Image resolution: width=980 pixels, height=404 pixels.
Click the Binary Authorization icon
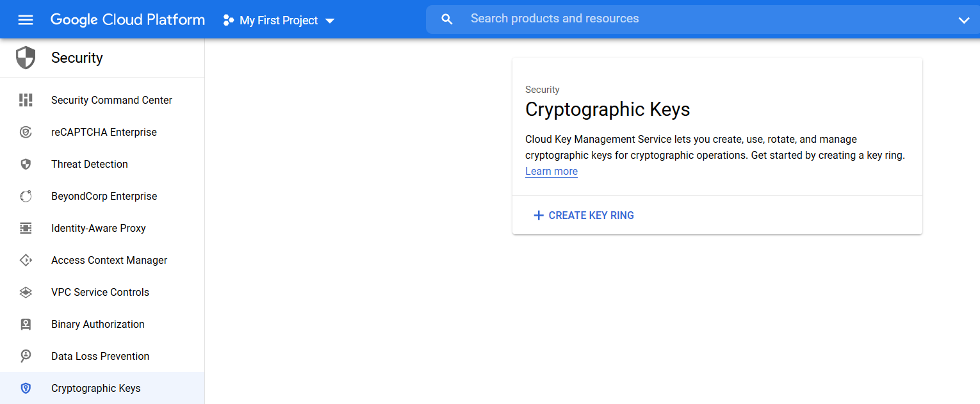[26, 324]
